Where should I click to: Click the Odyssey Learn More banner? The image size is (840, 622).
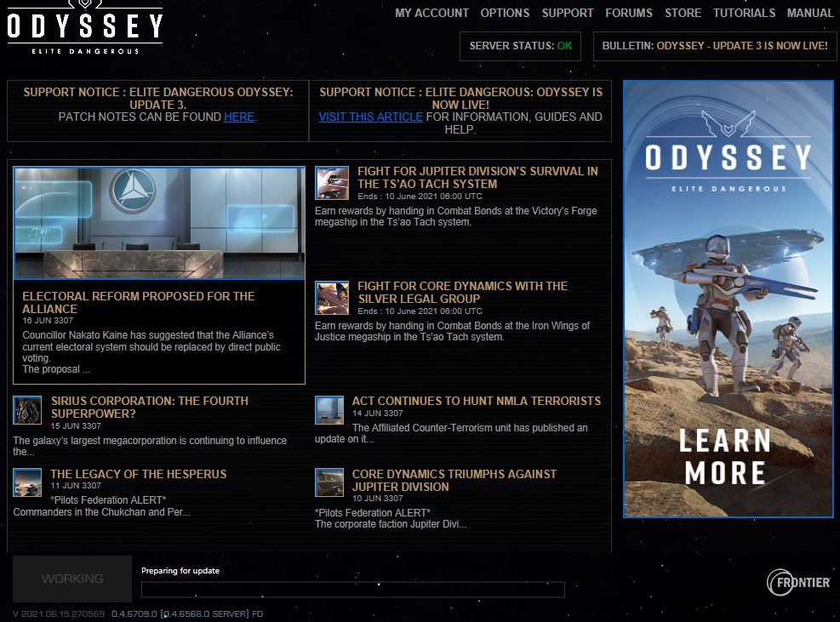pos(728,300)
